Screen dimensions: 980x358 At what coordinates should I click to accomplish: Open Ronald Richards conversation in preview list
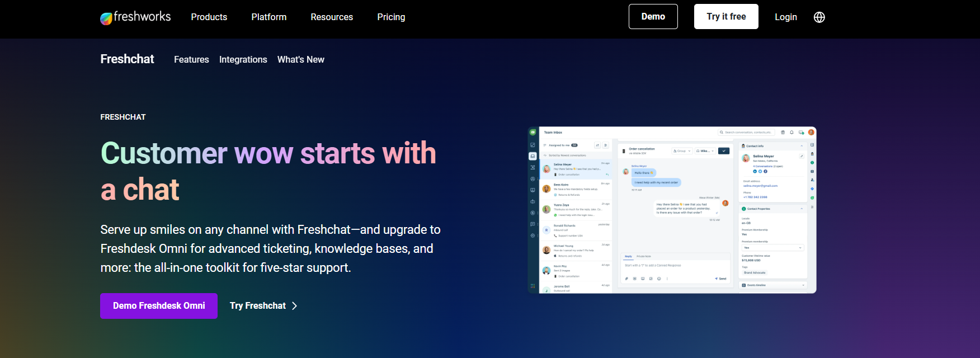click(576, 230)
